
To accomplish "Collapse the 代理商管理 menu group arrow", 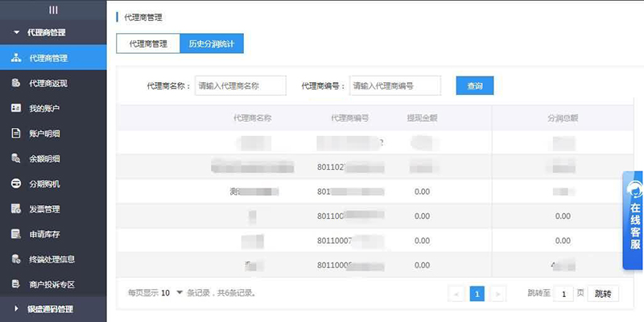I will coord(16,32).
